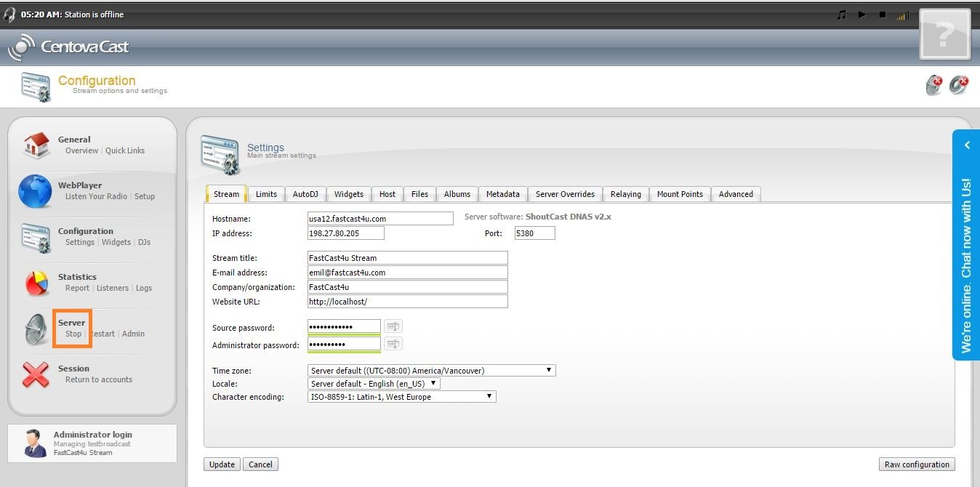Click the Session red X icon
The width and height of the screenshot is (980, 487).
[x=36, y=374]
